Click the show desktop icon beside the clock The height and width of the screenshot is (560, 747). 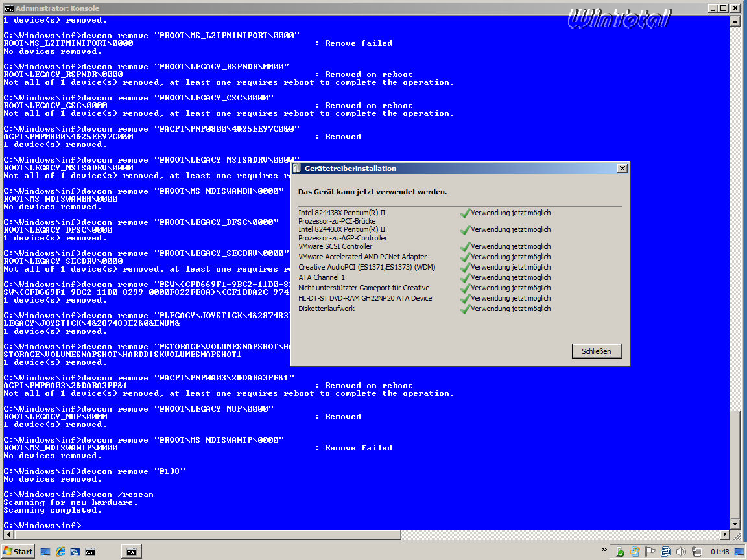click(x=739, y=552)
